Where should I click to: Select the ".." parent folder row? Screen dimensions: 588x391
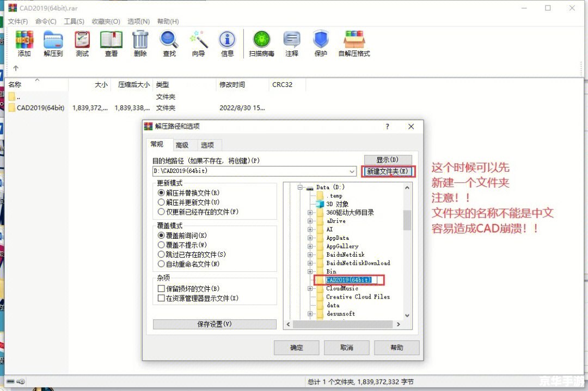click(92, 97)
